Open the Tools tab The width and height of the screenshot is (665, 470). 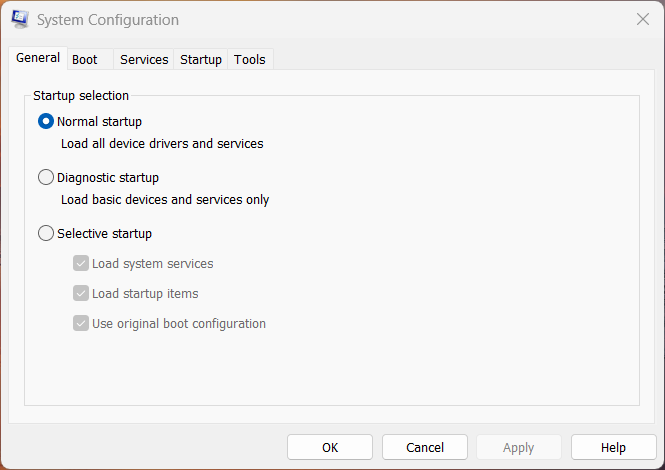click(250, 59)
